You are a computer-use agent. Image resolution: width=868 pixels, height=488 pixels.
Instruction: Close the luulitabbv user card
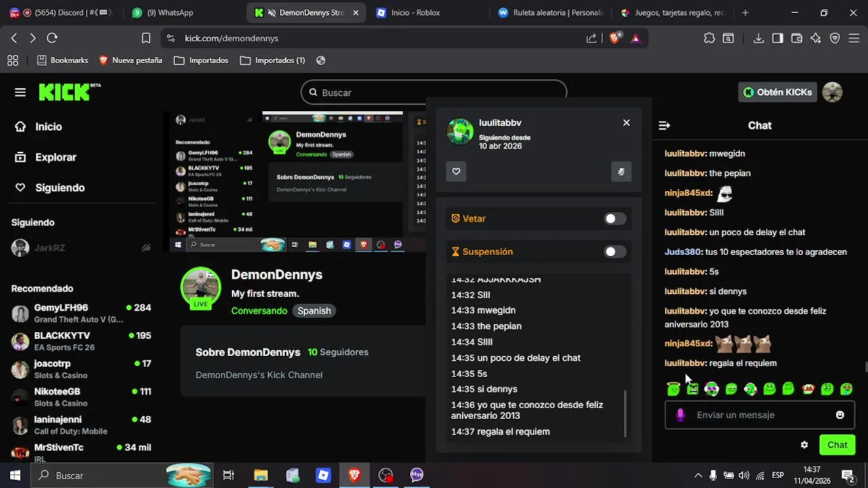tap(627, 123)
